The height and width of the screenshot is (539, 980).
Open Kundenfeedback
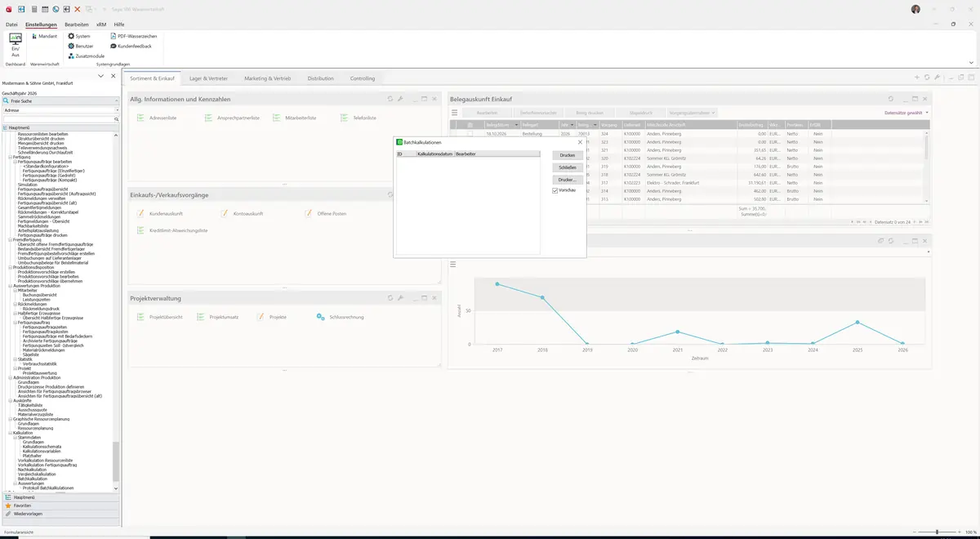[131, 47]
